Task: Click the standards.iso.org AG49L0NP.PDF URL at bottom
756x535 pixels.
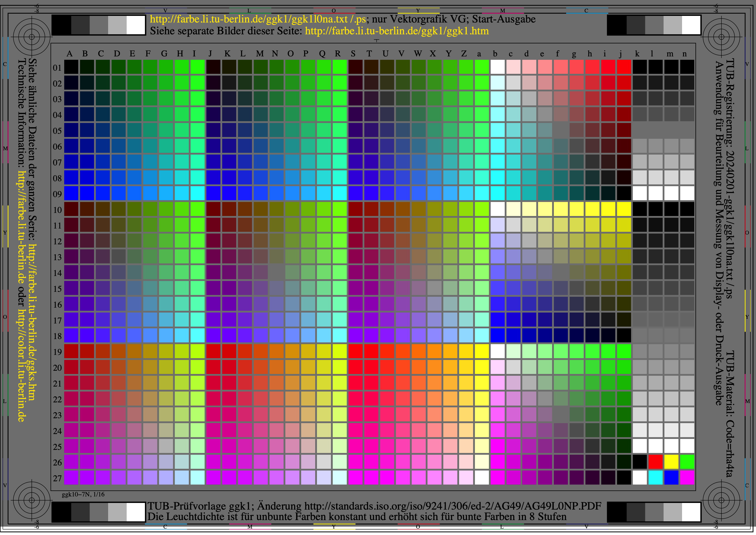Action: coord(453,506)
